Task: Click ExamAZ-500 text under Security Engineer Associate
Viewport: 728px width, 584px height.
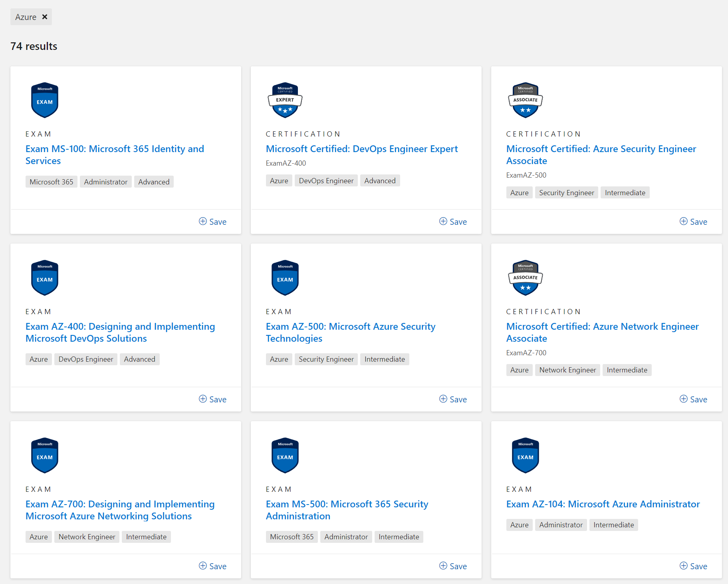Action: tap(526, 175)
